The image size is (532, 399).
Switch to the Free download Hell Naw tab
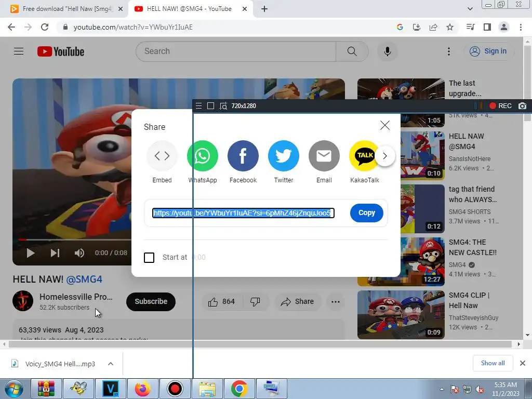[x=67, y=9]
